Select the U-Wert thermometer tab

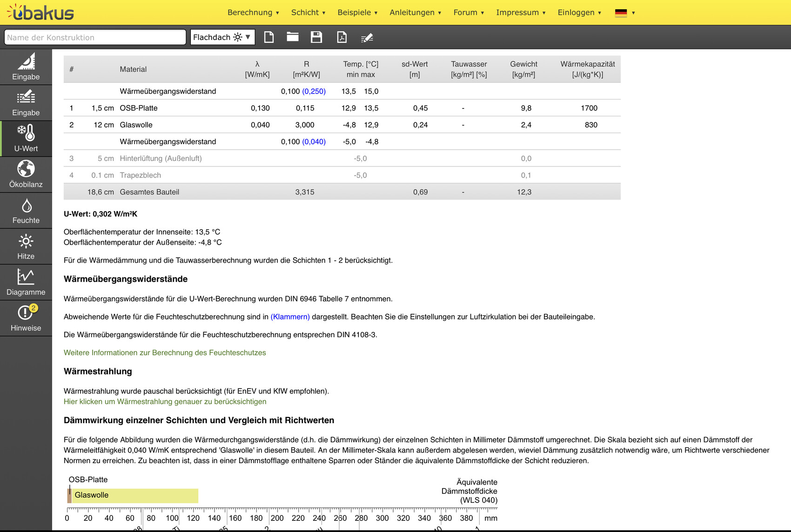[x=26, y=139]
